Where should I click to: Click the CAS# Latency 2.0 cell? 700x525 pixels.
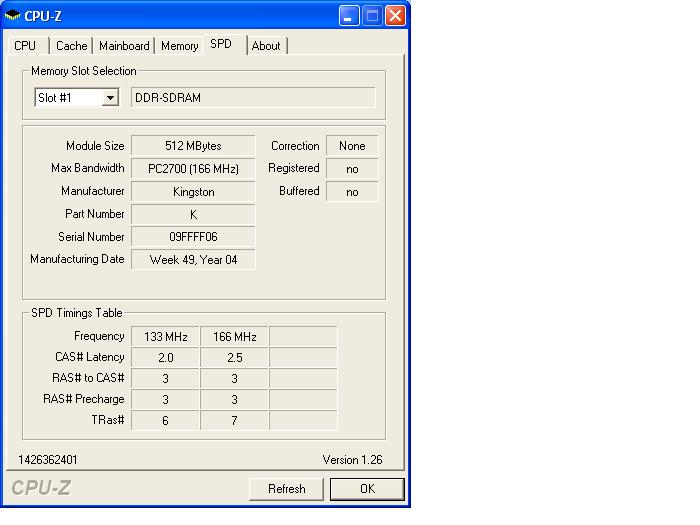click(x=166, y=358)
